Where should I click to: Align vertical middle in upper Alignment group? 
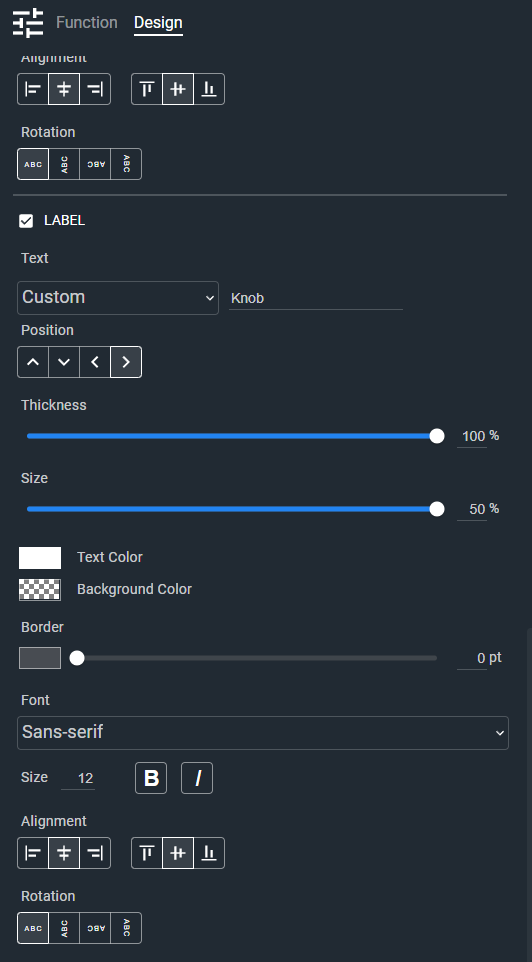pos(178,90)
